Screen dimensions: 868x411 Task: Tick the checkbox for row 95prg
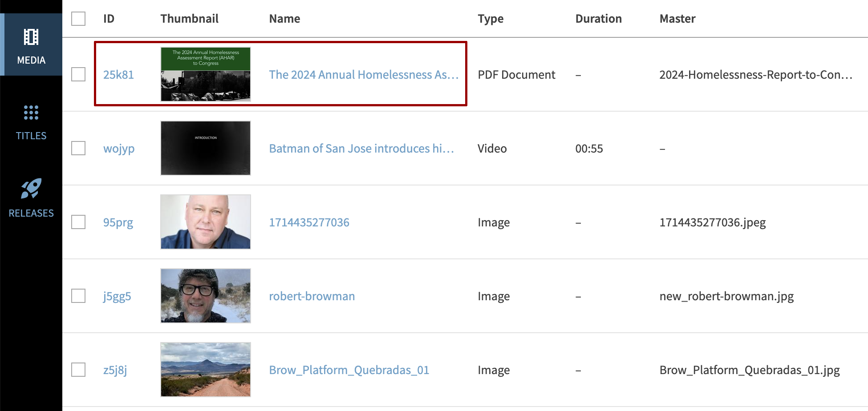(78, 222)
